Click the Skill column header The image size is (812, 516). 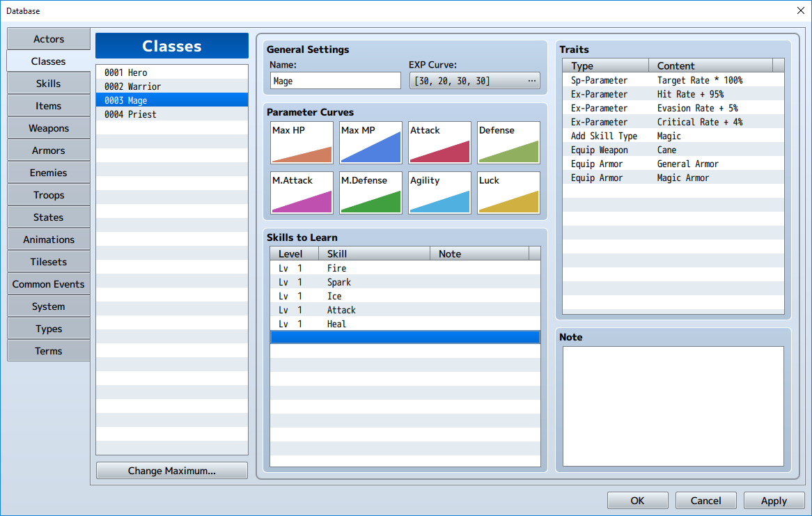click(374, 253)
